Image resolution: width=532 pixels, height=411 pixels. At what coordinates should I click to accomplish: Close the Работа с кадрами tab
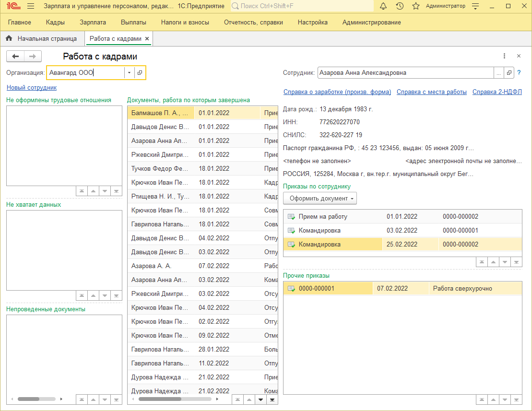click(147, 38)
